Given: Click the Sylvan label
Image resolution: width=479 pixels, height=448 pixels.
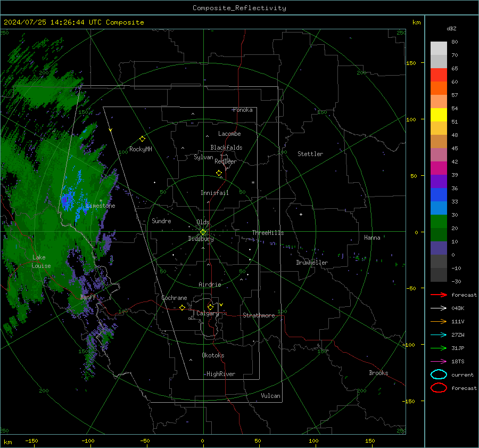Looking at the screenshot, I should click(x=203, y=157).
